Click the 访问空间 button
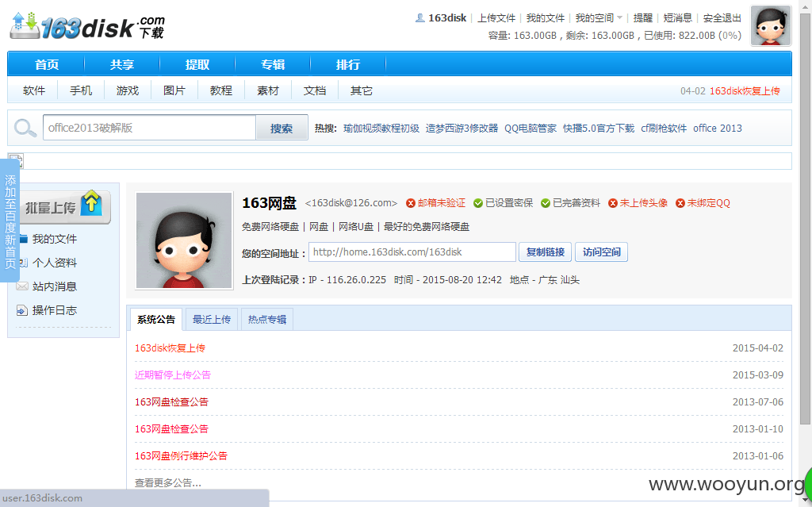 point(601,252)
